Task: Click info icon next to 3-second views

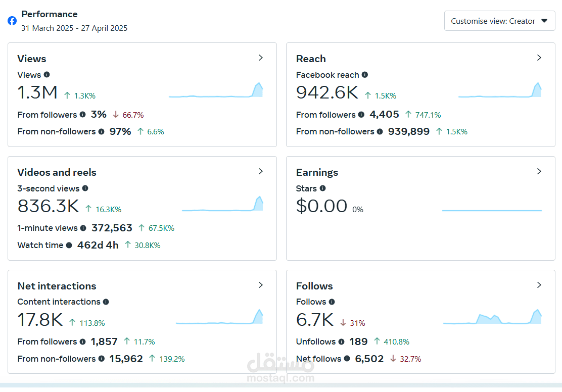Action: point(85,188)
